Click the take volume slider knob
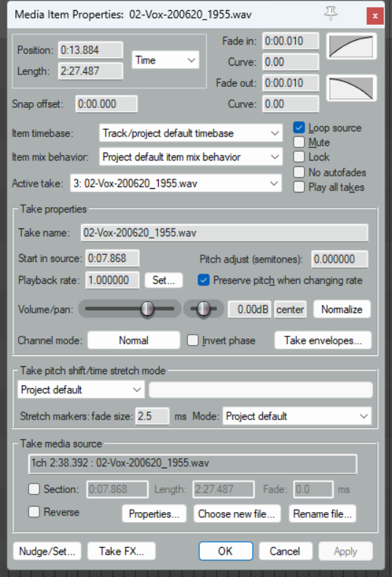 pyautogui.click(x=147, y=309)
